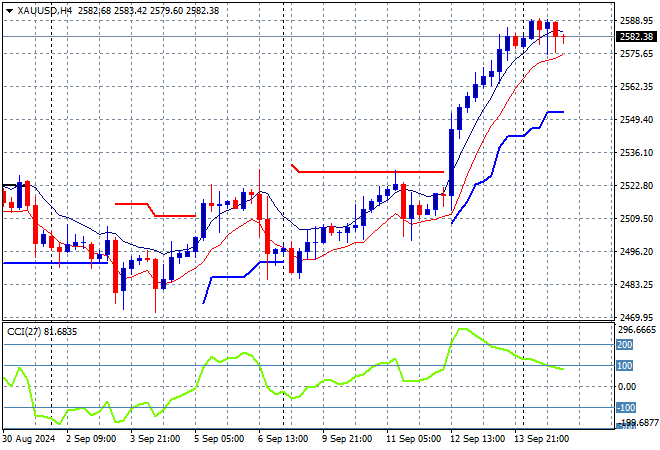Select the 2549.40 price axis label
The image size is (660, 450).
click(x=637, y=120)
